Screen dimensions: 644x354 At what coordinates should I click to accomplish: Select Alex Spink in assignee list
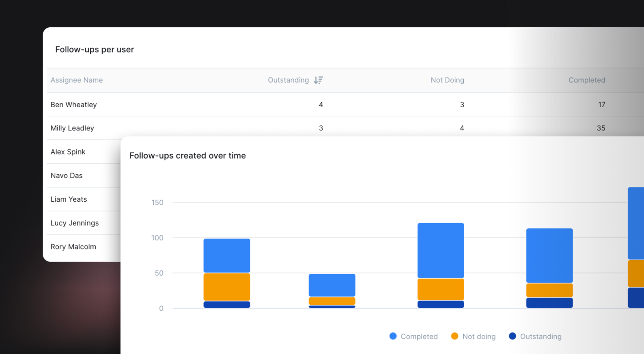tap(68, 152)
